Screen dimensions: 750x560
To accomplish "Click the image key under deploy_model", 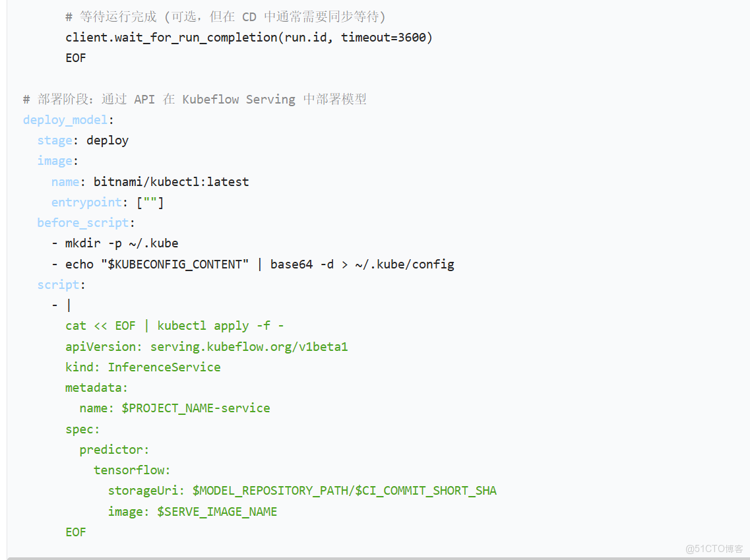I will [x=55, y=160].
